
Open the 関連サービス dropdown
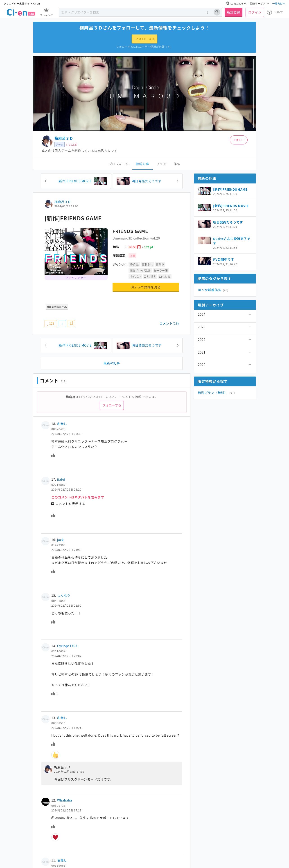click(x=259, y=3)
